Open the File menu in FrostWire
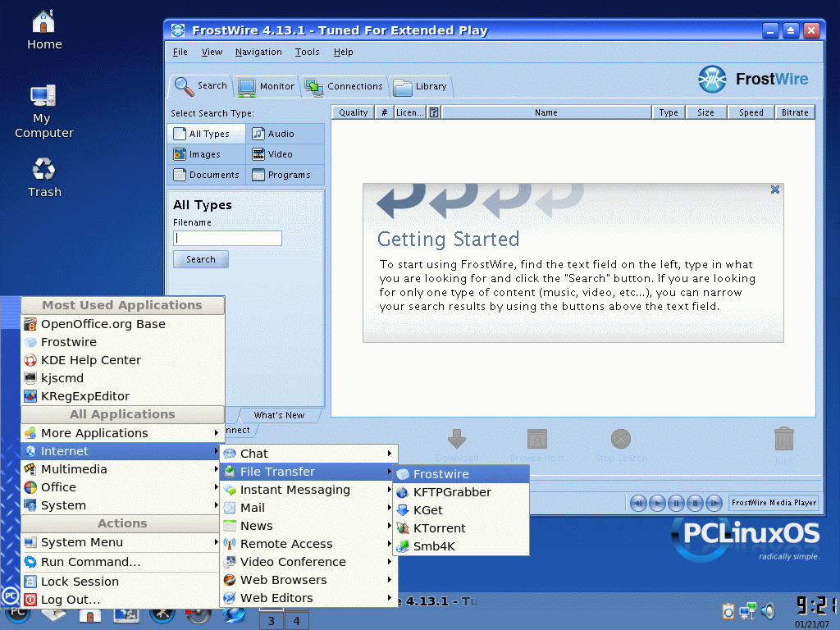Viewport: 840px width, 630px height. [180, 52]
